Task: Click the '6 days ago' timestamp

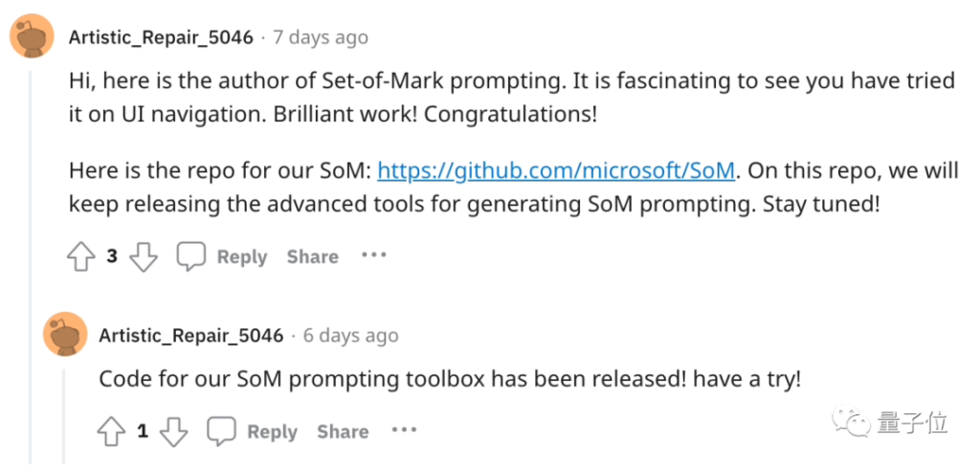Action: [x=350, y=336]
